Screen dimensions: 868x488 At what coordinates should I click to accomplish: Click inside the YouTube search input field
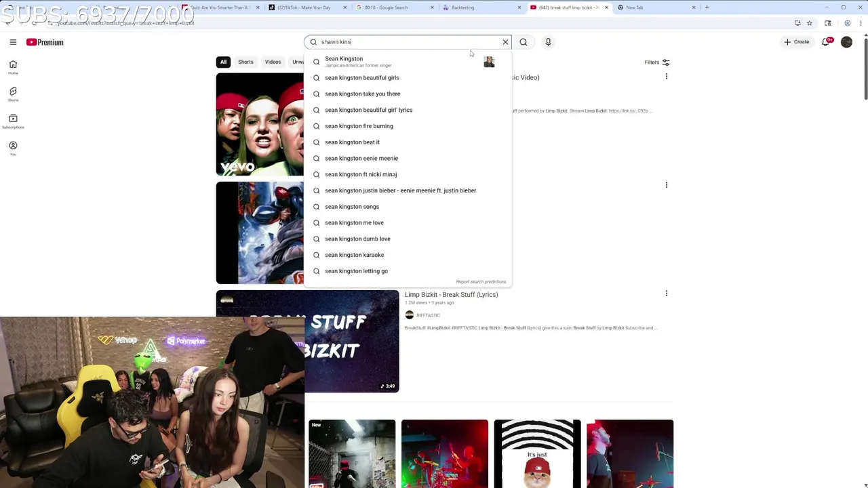click(407, 42)
